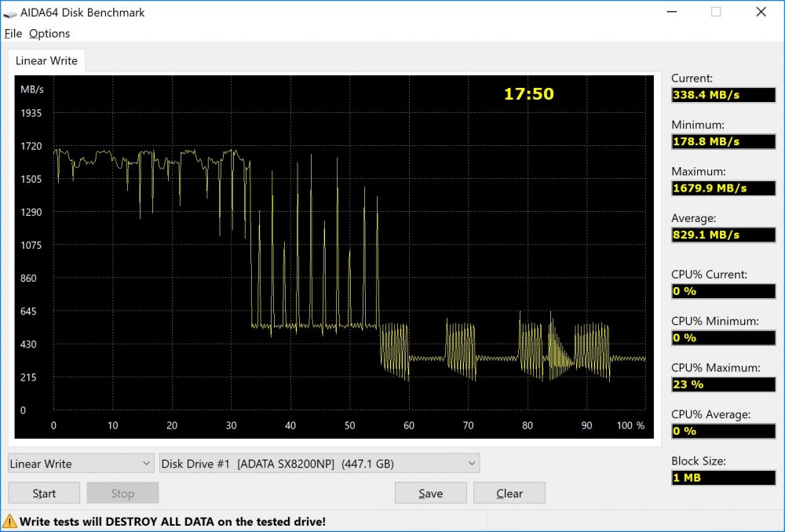Viewport: 785px width, 532px height.
Task: Open the Disk Drive #1 ADATA selection dropdown
Action: pyautogui.click(x=319, y=464)
